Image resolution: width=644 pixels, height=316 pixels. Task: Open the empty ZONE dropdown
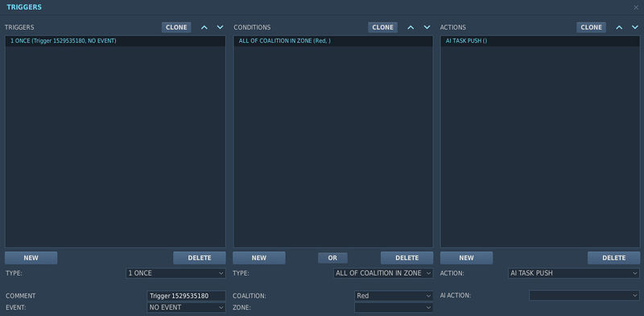coord(394,307)
